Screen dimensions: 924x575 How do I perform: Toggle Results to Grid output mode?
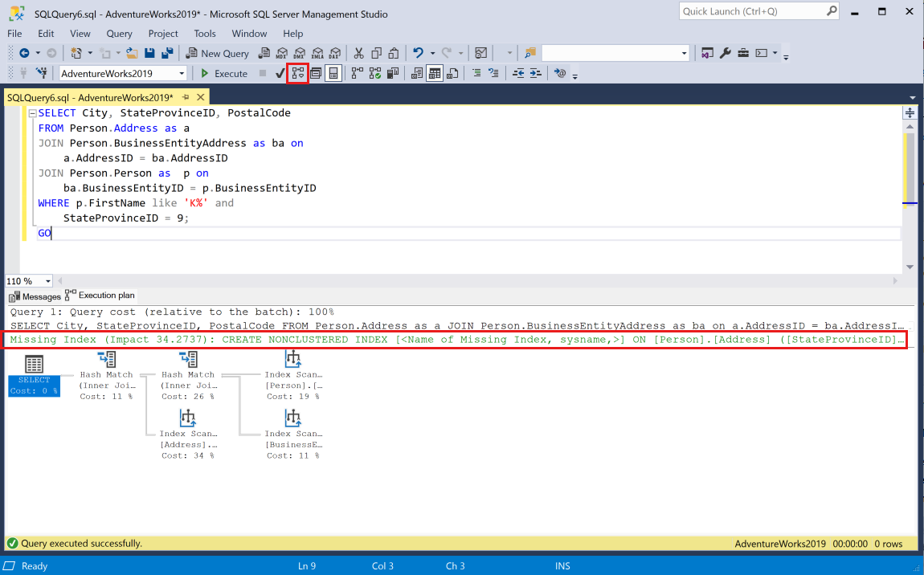click(x=435, y=73)
